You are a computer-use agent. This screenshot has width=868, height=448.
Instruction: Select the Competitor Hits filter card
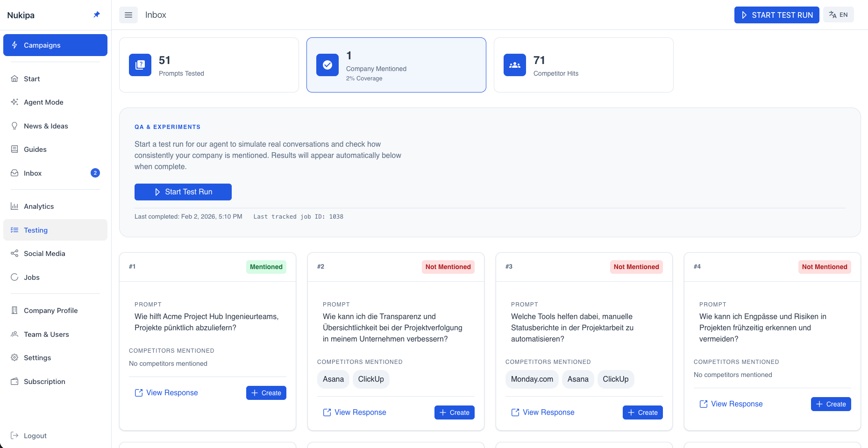[583, 65]
